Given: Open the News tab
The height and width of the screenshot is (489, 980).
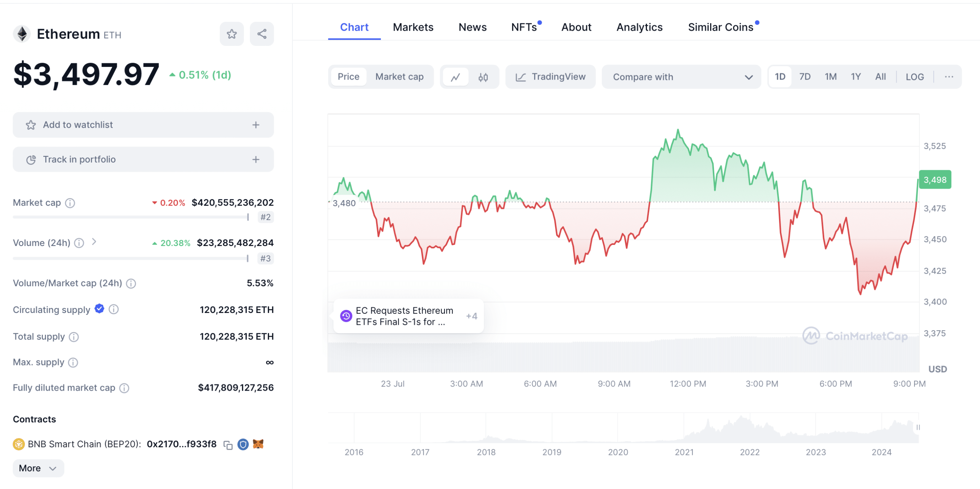Looking at the screenshot, I should (472, 27).
